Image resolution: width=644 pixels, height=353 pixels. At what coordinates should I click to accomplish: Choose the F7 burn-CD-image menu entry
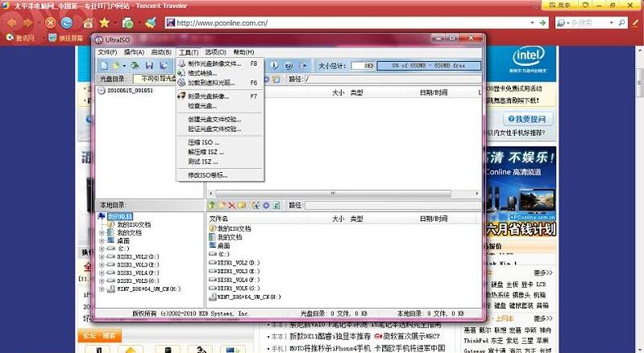(220, 96)
